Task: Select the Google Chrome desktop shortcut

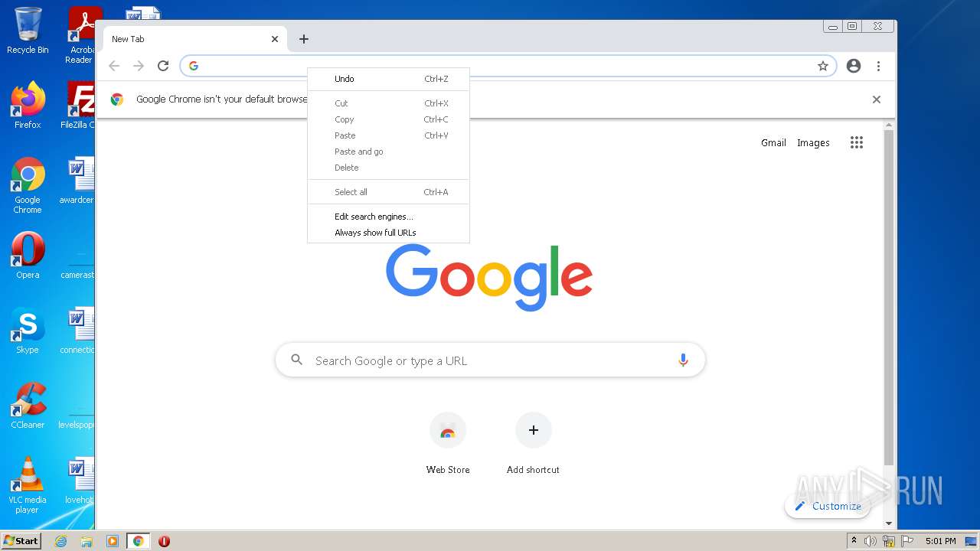Action: (28, 186)
